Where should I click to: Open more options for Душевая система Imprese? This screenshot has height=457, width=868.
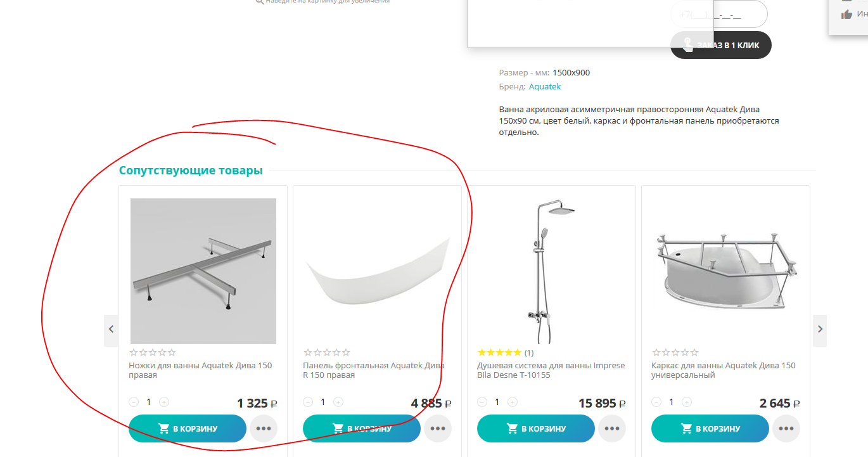612,428
